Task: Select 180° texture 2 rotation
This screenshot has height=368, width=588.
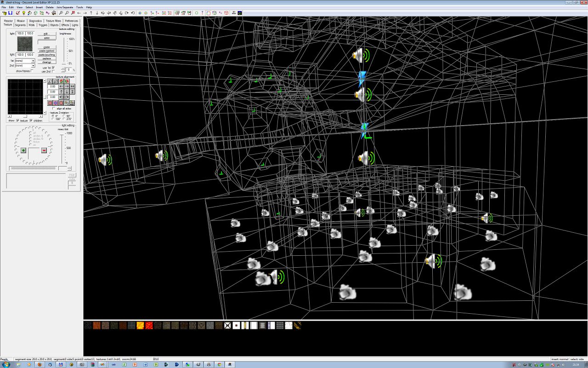Action: 52,119
